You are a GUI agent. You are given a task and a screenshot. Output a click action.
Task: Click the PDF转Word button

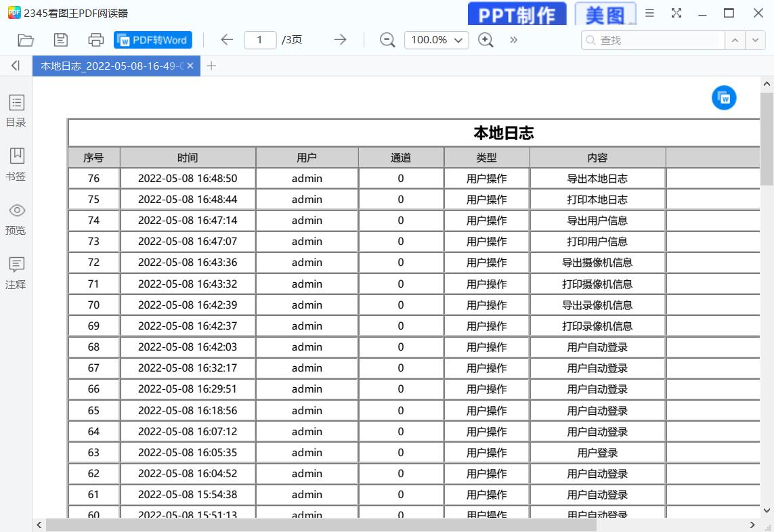point(153,40)
